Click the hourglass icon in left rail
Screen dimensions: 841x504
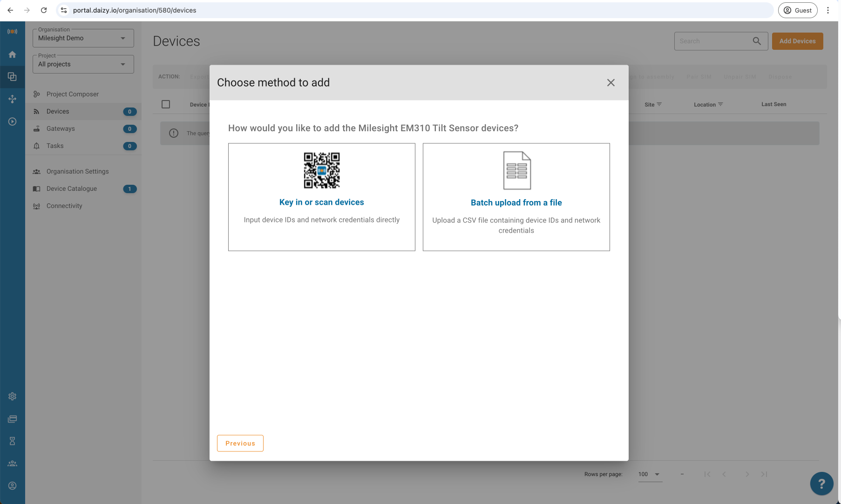pyautogui.click(x=13, y=441)
